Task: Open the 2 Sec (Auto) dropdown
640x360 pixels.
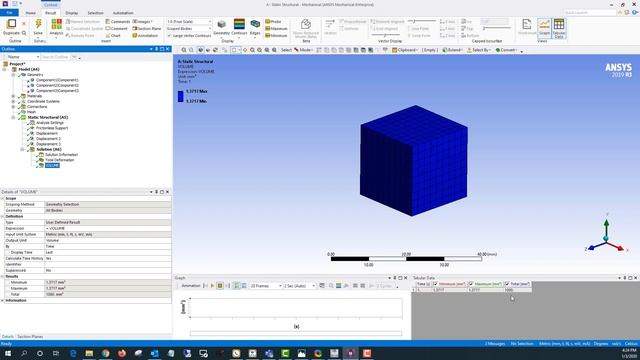Action: [300, 286]
